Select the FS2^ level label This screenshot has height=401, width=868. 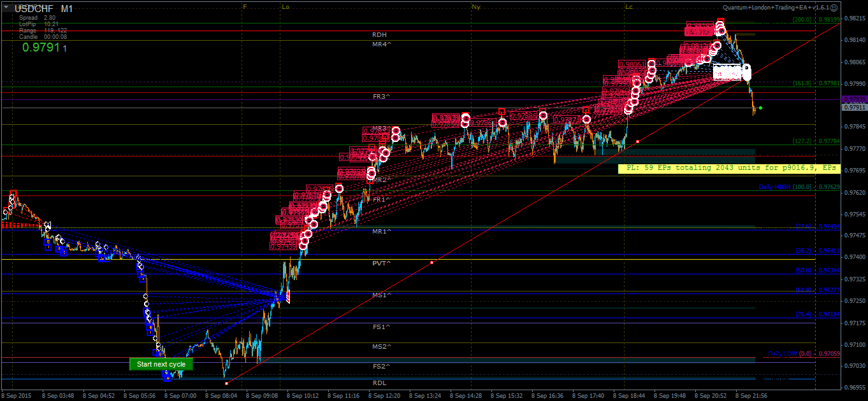(x=382, y=367)
